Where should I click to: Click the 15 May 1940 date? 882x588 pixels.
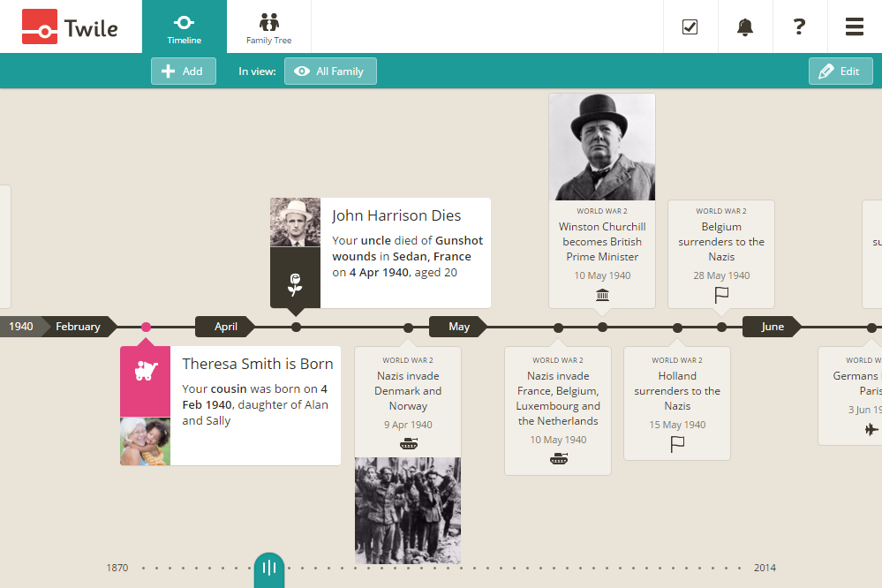click(x=677, y=425)
